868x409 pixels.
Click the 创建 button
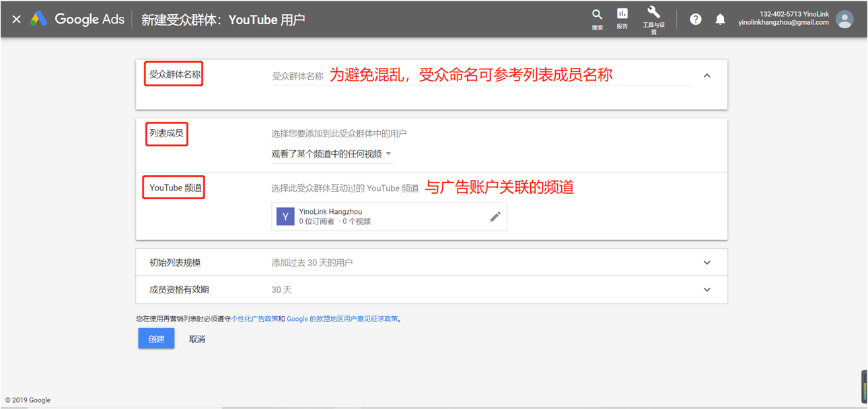pos(156,338)
